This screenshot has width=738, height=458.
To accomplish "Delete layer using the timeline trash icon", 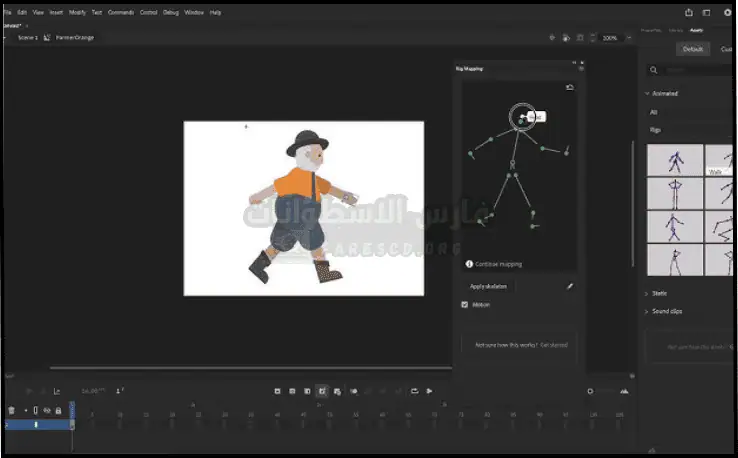I will [11, 410].
